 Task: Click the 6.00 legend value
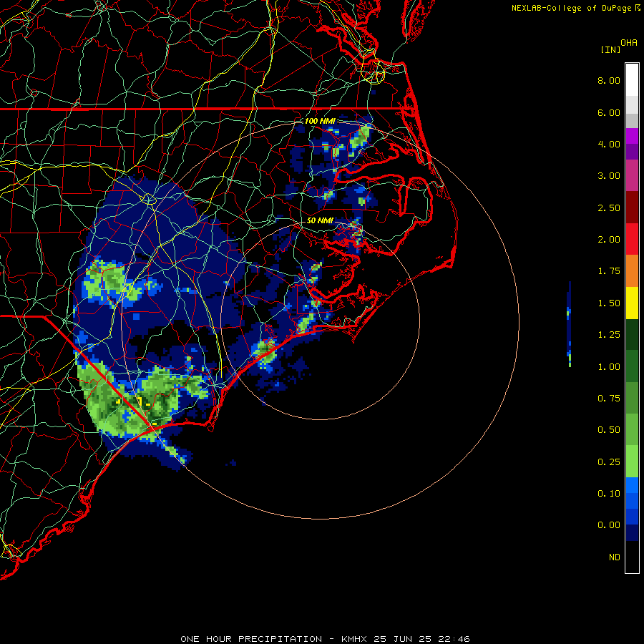609,112
